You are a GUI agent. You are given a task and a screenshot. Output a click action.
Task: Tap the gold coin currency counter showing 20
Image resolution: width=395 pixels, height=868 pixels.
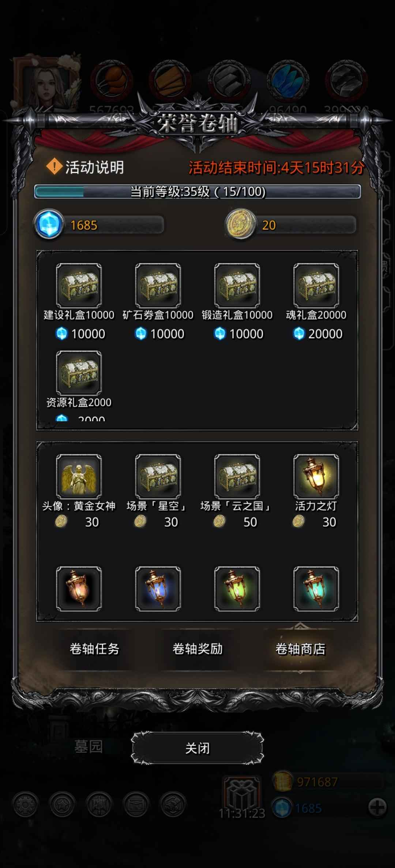tap(291, 225)
